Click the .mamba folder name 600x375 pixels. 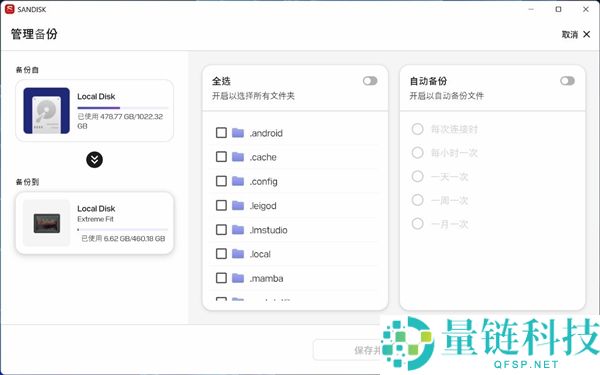click(266, 278)
